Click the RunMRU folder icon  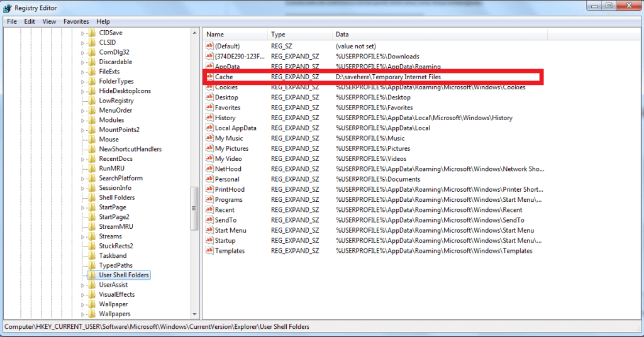pyautogui.click(x=92, y=168)
